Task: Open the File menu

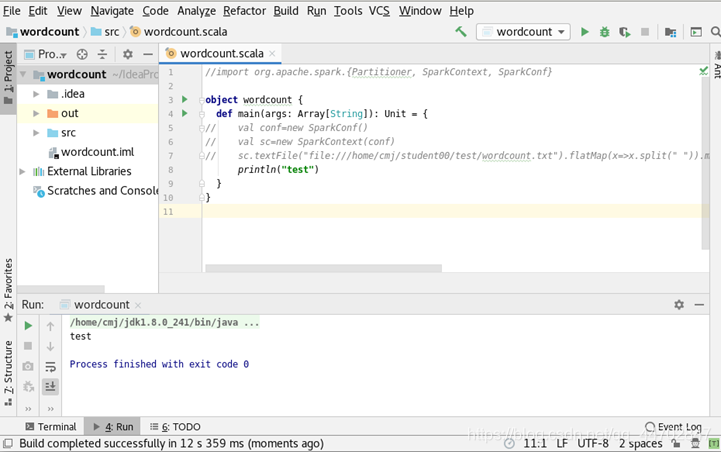Action: click(x=11, y=11)
